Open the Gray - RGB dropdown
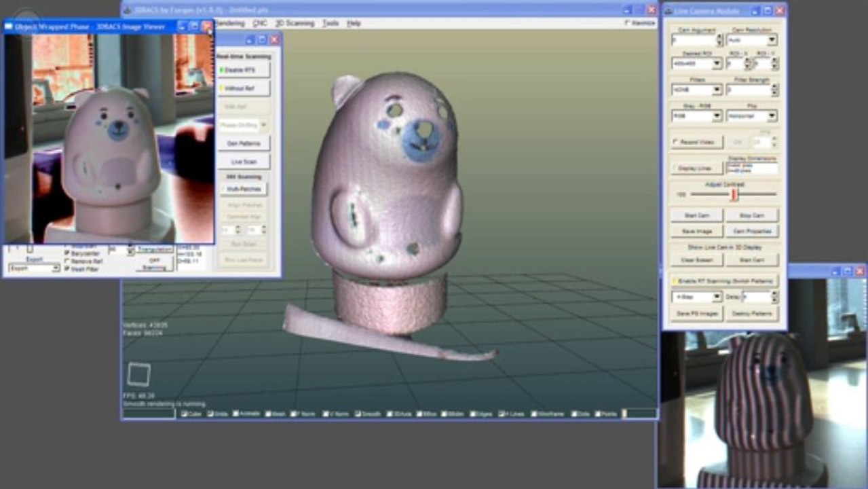Viewport: 868px width, 489px height. coord(696,116)
